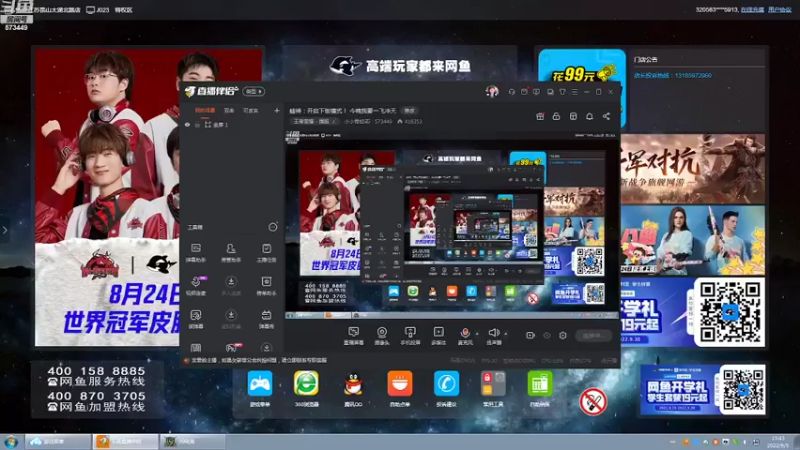Open notifications via the bell icon
Screen dimensions: 800x450
click(589, 116)
